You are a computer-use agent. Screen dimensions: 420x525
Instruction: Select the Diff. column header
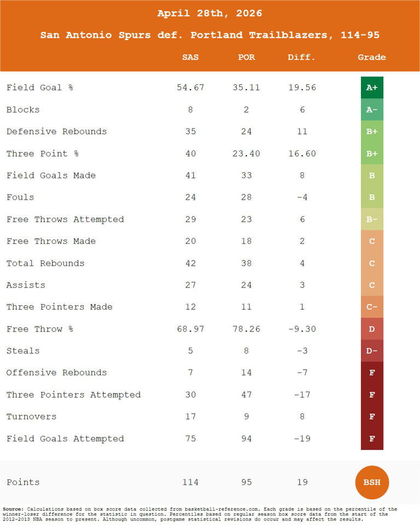pyautogui.click(x=302, y=57)
